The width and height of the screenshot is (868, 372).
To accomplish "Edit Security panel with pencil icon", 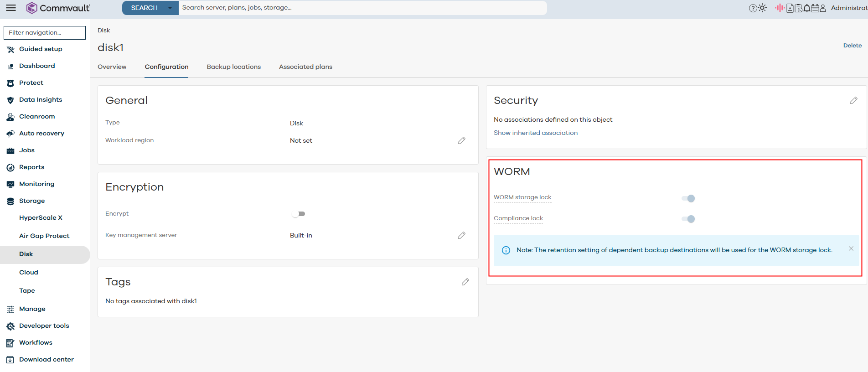I will (x=853, y=100).
